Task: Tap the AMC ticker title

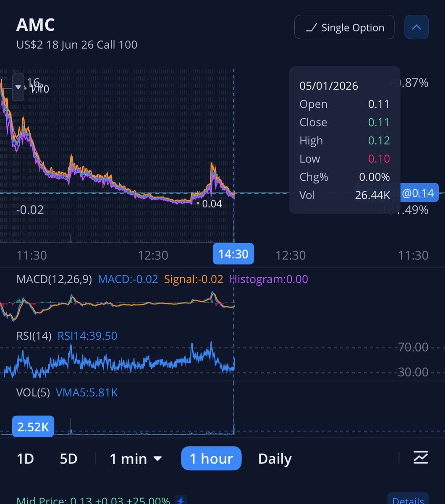Action: click(x=36, y=25)
